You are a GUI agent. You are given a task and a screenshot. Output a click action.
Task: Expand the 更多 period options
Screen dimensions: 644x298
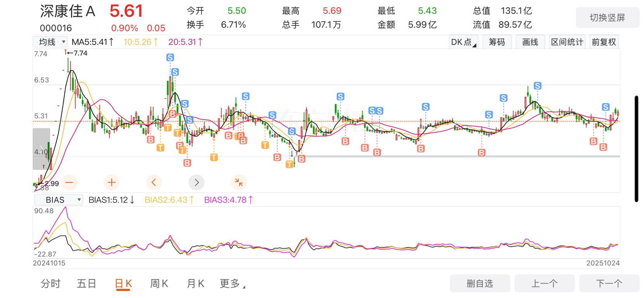click(232, 284)
